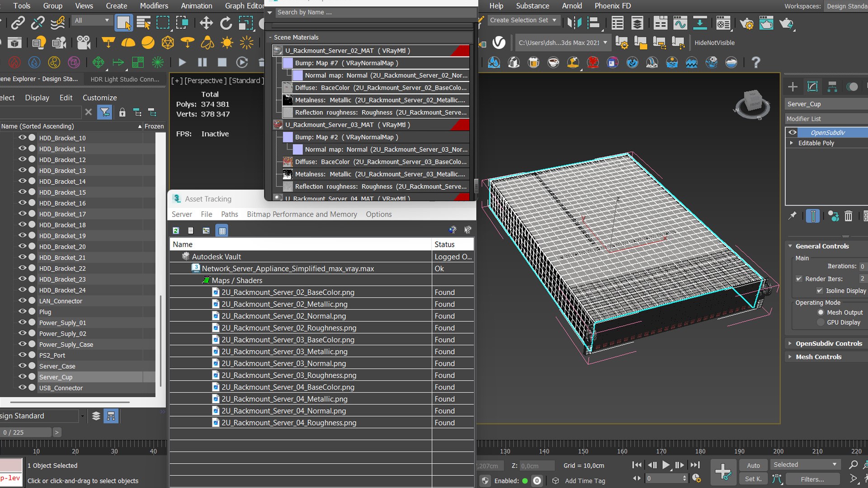868x488 pixels.
Task: Toggle OpenSubdiv modifier visibility eye
Action: coord(793,132)
